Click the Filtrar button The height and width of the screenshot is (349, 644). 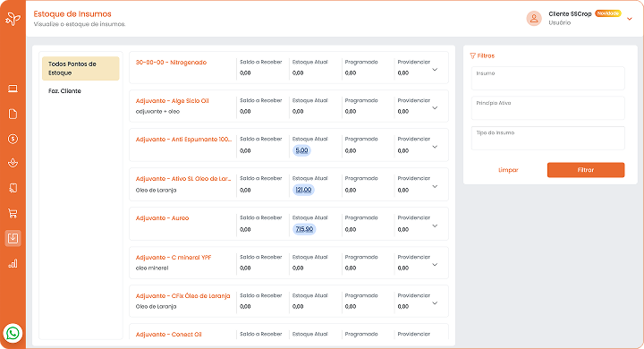pyautogui.click(x=586, y=170)
